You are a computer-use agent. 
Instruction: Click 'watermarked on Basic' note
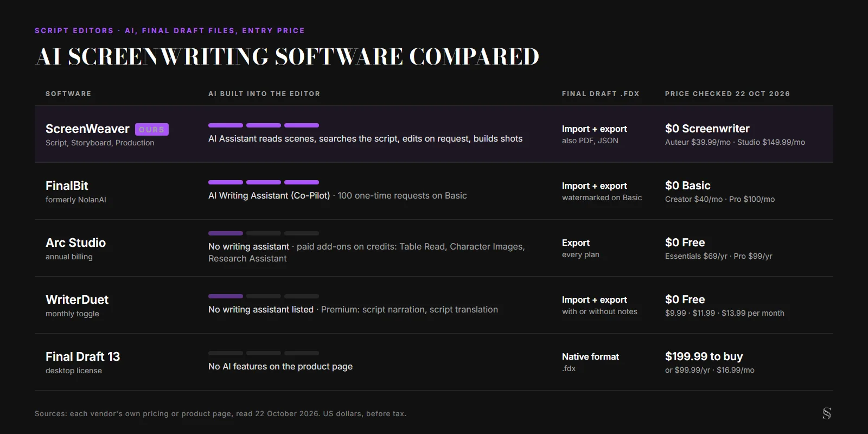(602, 197)
